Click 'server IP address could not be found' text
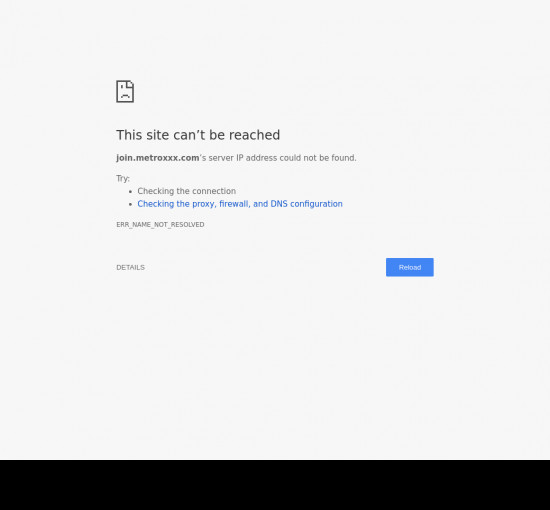Screen dimensions: 550x510 pyautogui.click(x=282, y=158)
